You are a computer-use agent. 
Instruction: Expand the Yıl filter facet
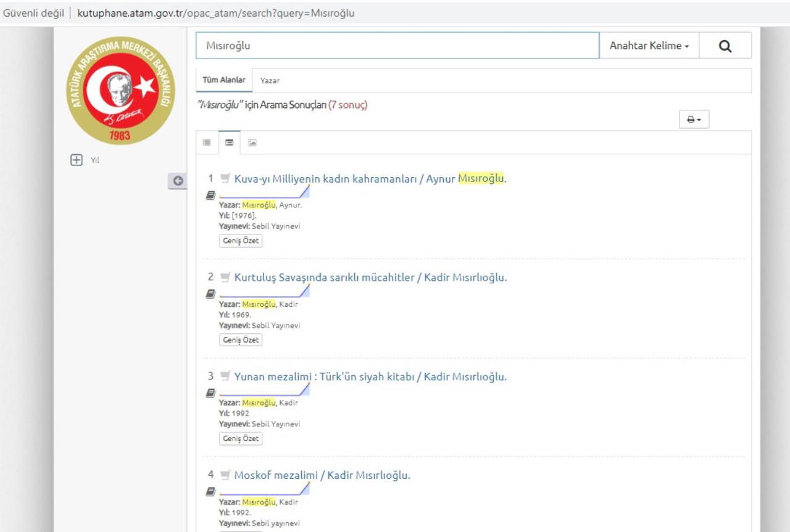coord(77,160)
